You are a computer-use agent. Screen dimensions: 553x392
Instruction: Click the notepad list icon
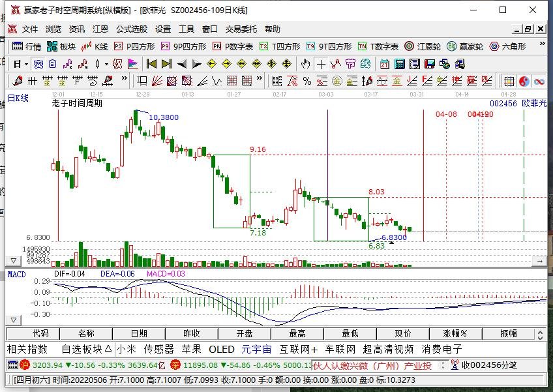[x=414, y=64]
